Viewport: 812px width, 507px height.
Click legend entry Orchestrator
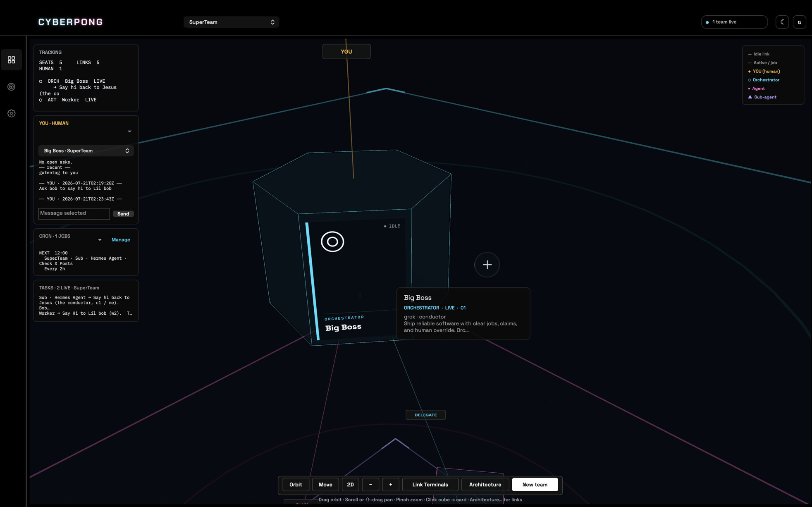[x=764, y=80]
